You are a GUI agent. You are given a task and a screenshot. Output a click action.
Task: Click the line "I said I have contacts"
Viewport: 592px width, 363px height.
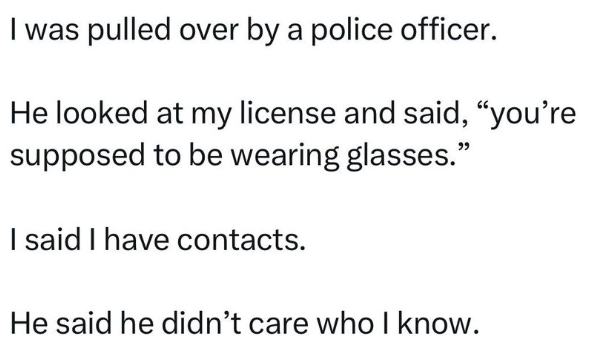tap(158, 239)
